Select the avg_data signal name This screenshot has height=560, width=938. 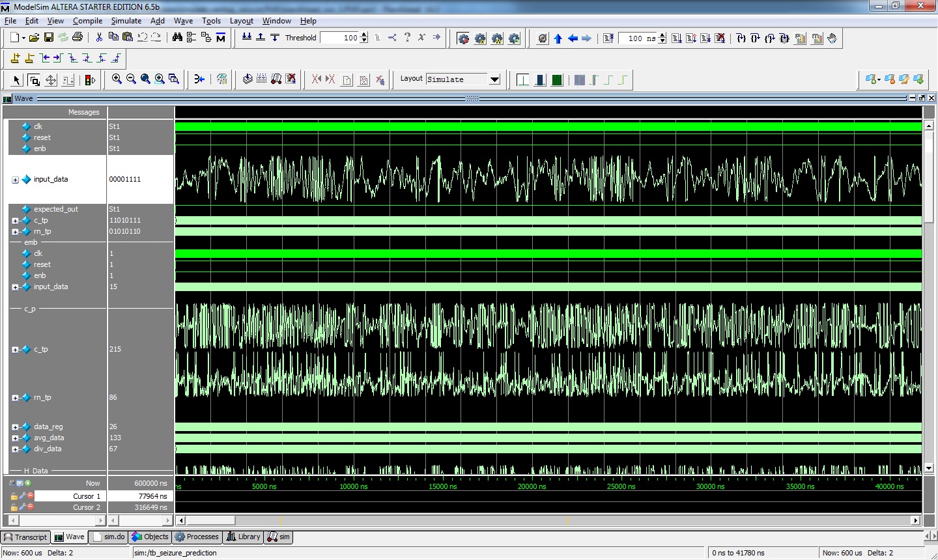pyautogui.click(x=49, y=438)
